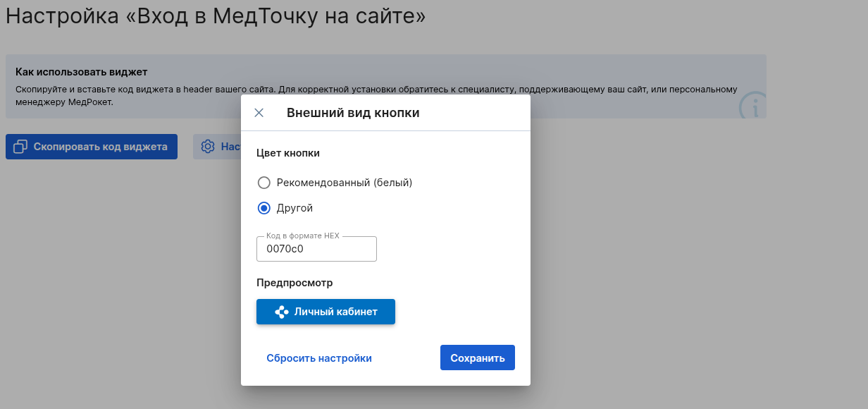Click the copy icon on «Скопировать код виджета»
This screenshot has height=409, width=868.
click(20, 147)
